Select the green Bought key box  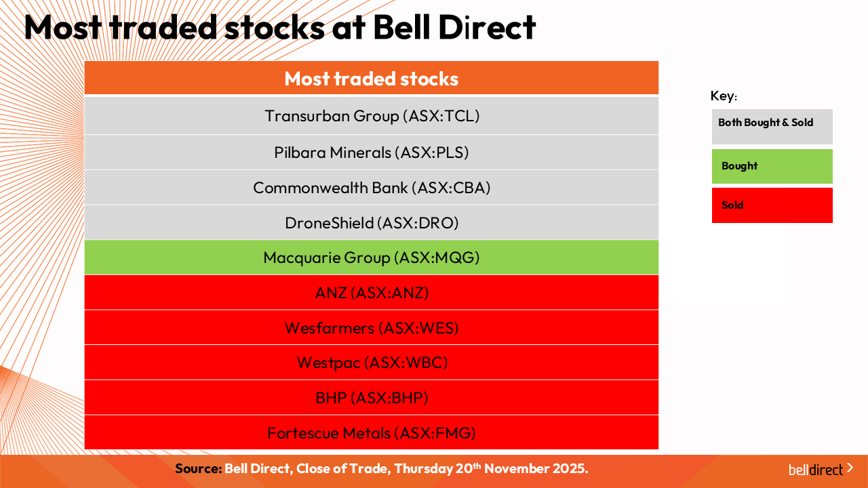pyautogui.click(x=772, y=166)
